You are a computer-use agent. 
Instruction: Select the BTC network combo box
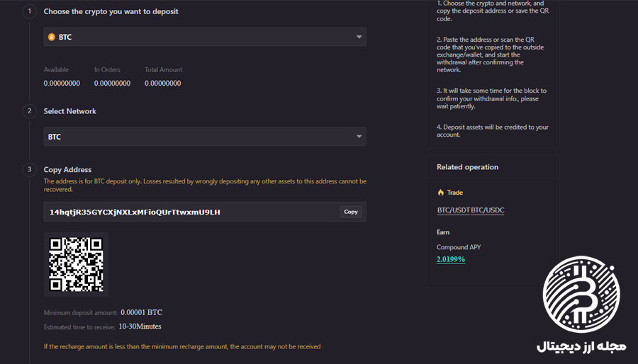pos(204,137)
